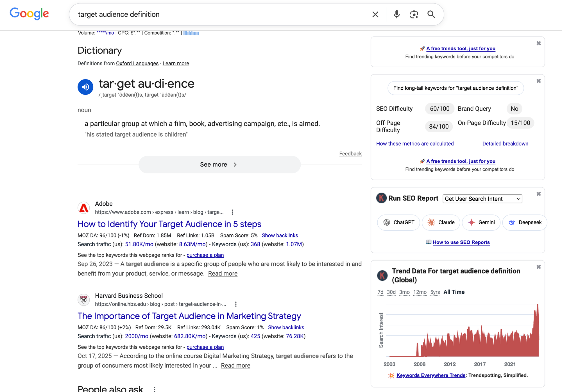Open Keywords Everywhere Trends link
The height and width of the screenshot is (392, 562).
431,375
